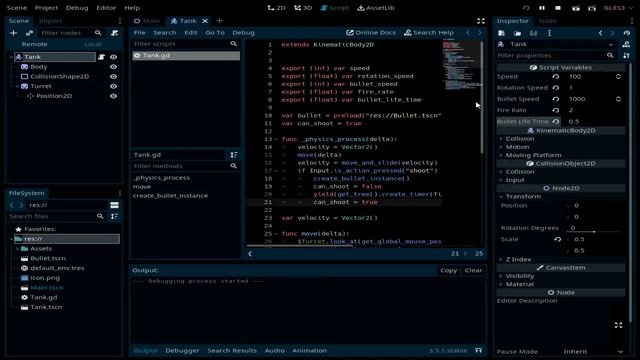The height and width of the screenshot is (360, 640).
Task: Open Online Docs
Action: point(371,33)
